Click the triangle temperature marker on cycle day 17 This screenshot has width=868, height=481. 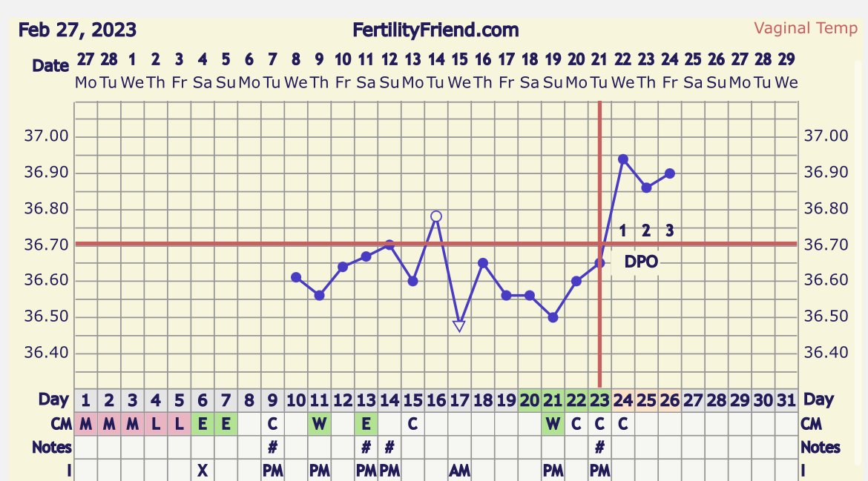[459, 325]
